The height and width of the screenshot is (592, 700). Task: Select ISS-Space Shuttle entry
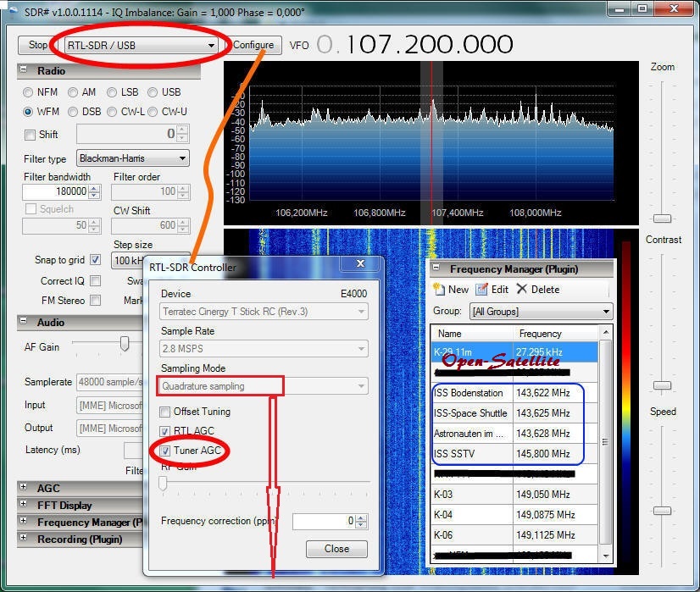pos(514,413)
